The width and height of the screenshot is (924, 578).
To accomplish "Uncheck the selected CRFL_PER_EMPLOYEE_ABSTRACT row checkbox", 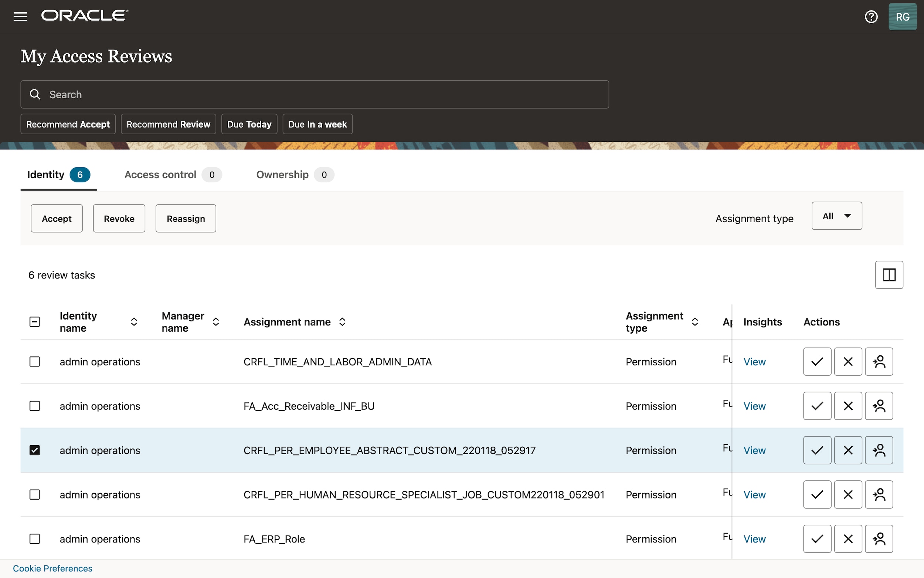I will [x=35, y=450].
